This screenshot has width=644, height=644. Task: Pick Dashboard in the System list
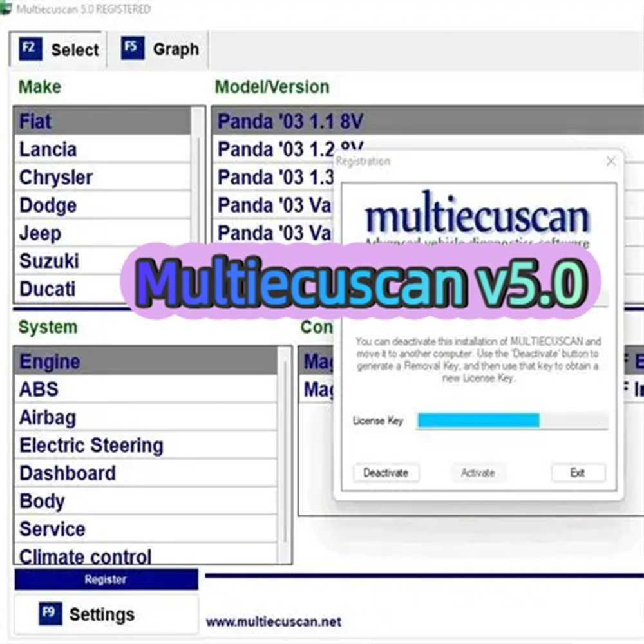click(146, 473)
